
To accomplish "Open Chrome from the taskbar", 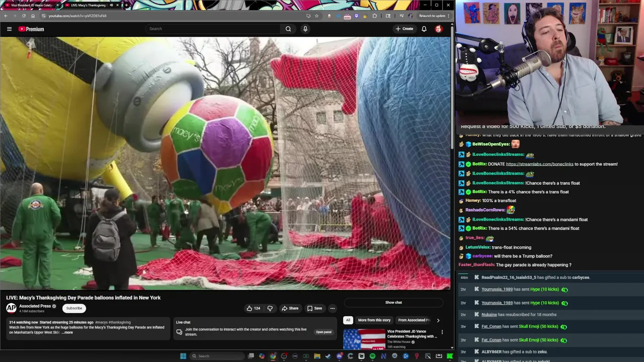I will tap(273, 356).
